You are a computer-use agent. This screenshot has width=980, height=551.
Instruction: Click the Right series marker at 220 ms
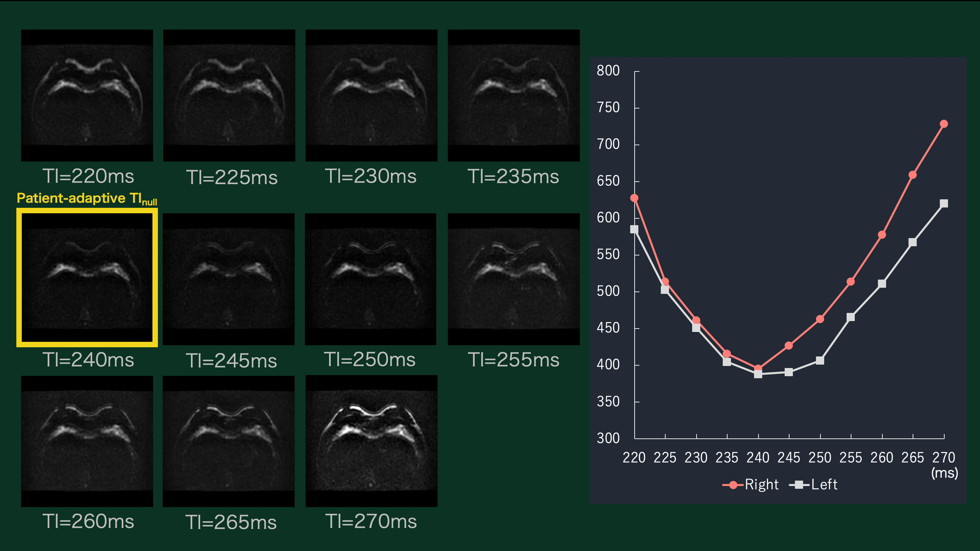(634, 198)
